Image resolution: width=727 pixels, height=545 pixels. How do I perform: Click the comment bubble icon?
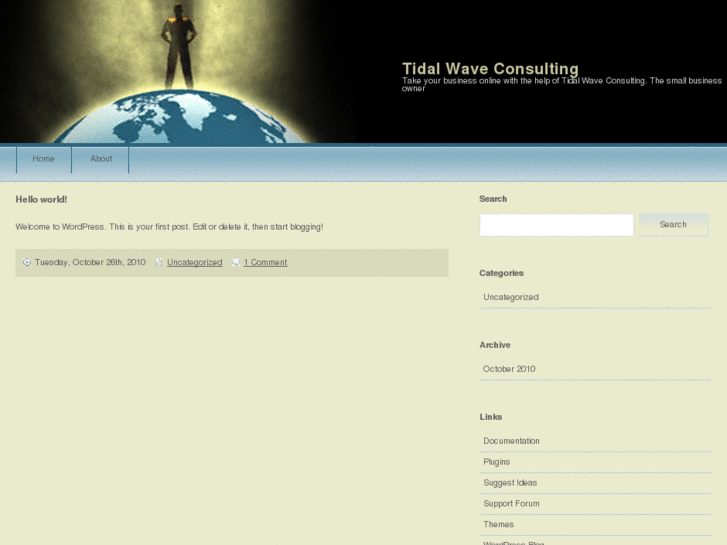[236, 262]
